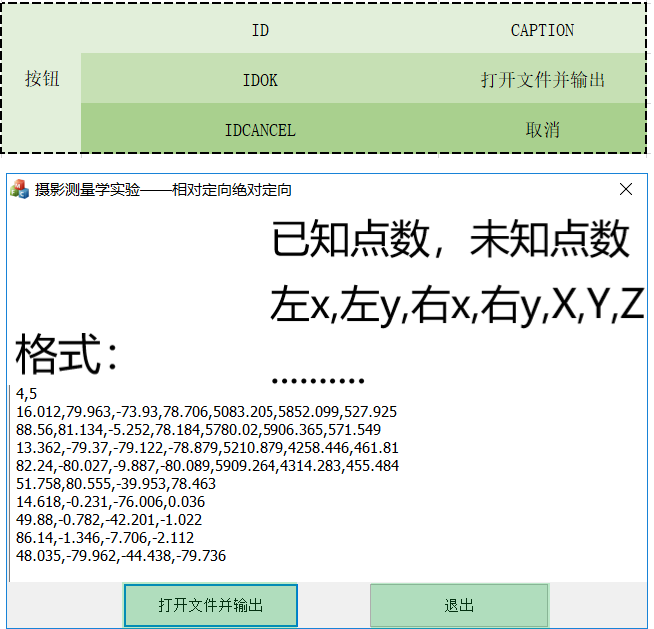The height and width of the screenshot is (629, 654).
Task: Click the line reading 4,5
Action: coord(26,393)
